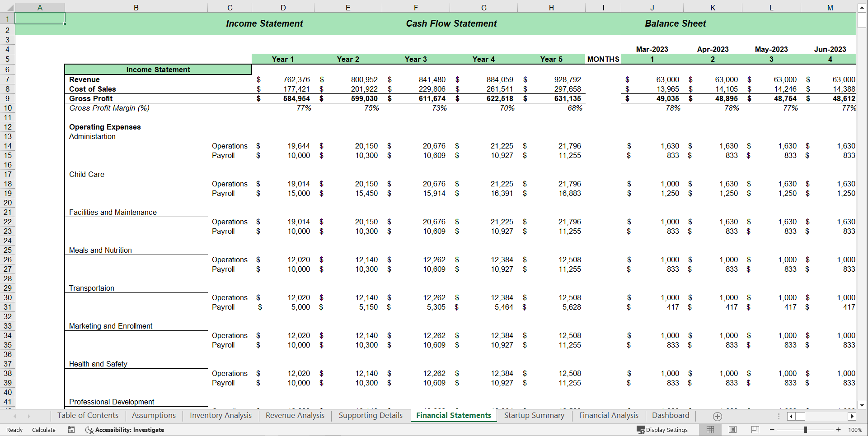The height and width of the screenshot is (436, 868).
Task: Click the MONTHS label cell
Action: 603,59
